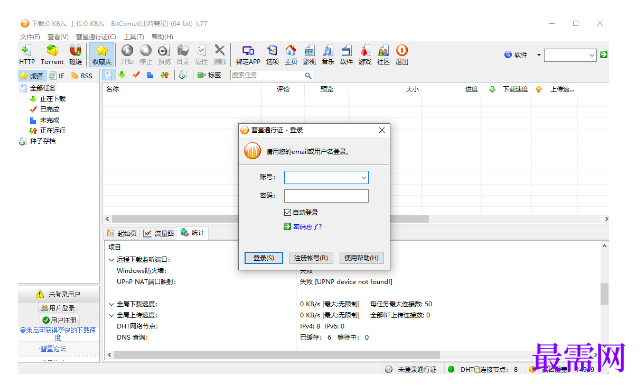Image resolution: width=644 pixels, height=389 pixels.
Task: Switch to the IE sidebar tab
Action: pos(57,76)
